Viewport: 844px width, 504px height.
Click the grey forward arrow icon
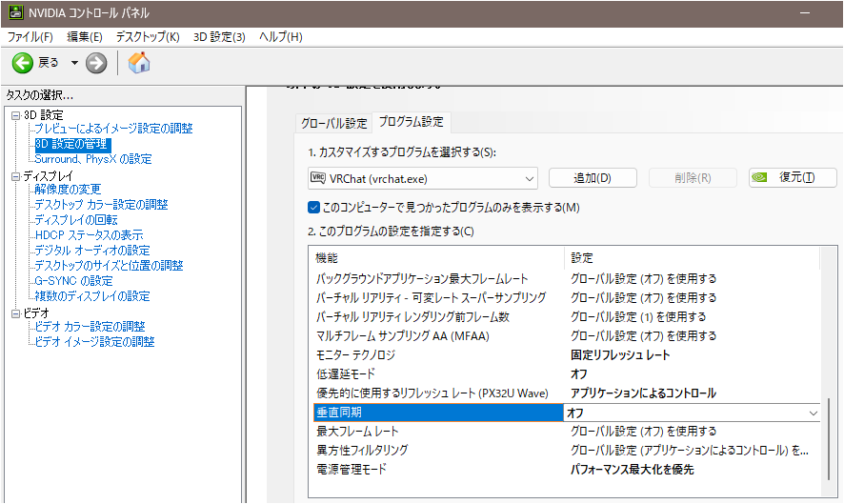click(96, 63)
